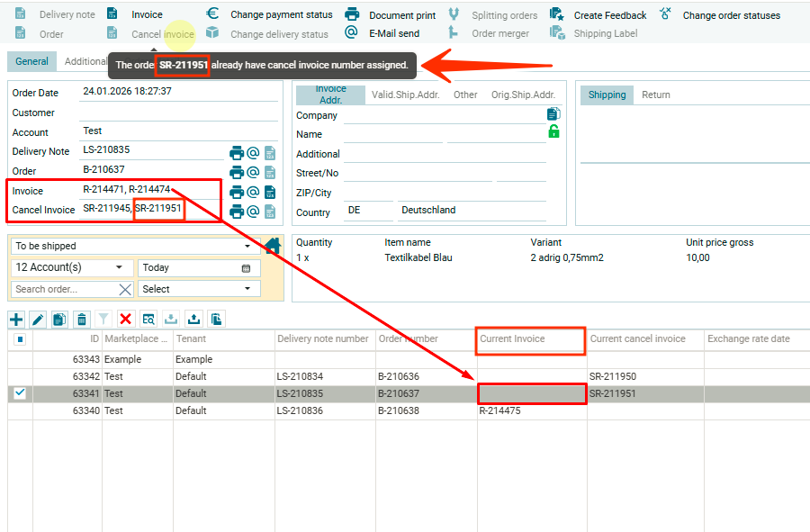Toggle the select-all checkbox in grid header
The width and height of the screenshot is (810, 532).
pyautogui.click(x=20, y=339)
